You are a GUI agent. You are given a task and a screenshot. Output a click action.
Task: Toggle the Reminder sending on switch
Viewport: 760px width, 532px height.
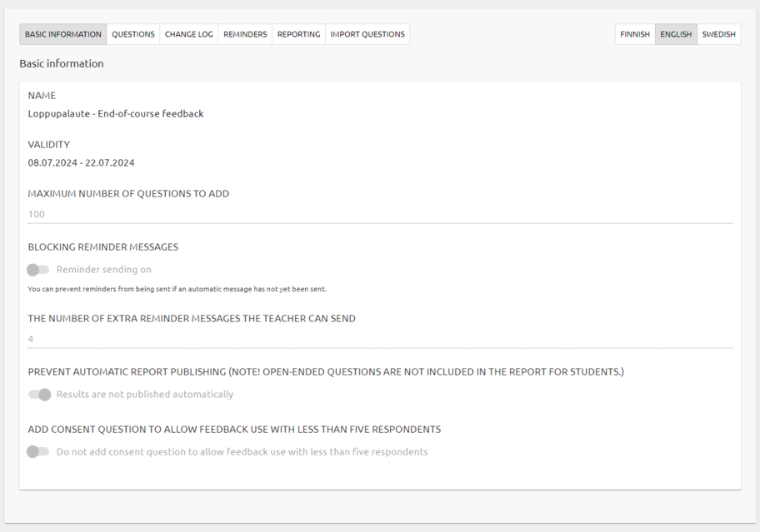point(38,270)
